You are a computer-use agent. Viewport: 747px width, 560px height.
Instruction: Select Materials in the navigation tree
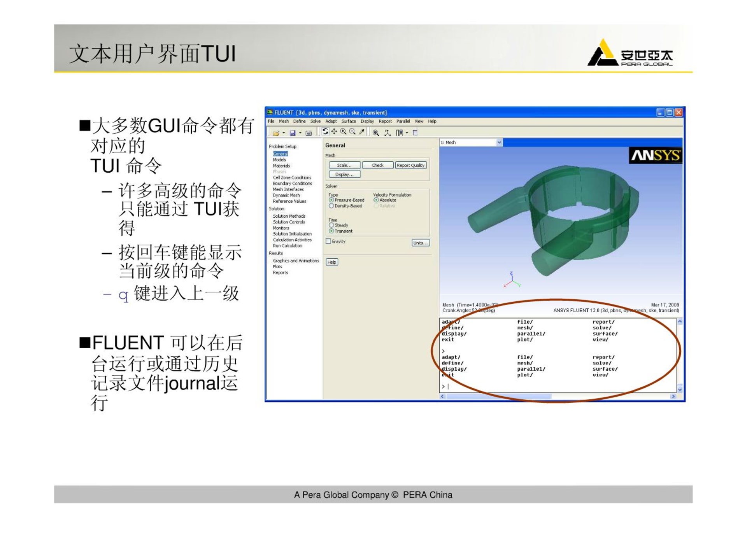click(x=281, y=166)
